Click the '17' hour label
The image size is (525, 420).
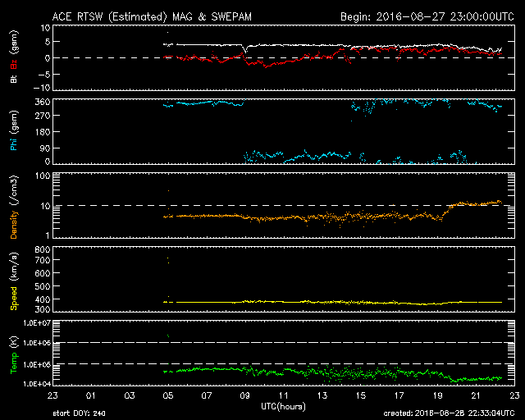[399, 395]
